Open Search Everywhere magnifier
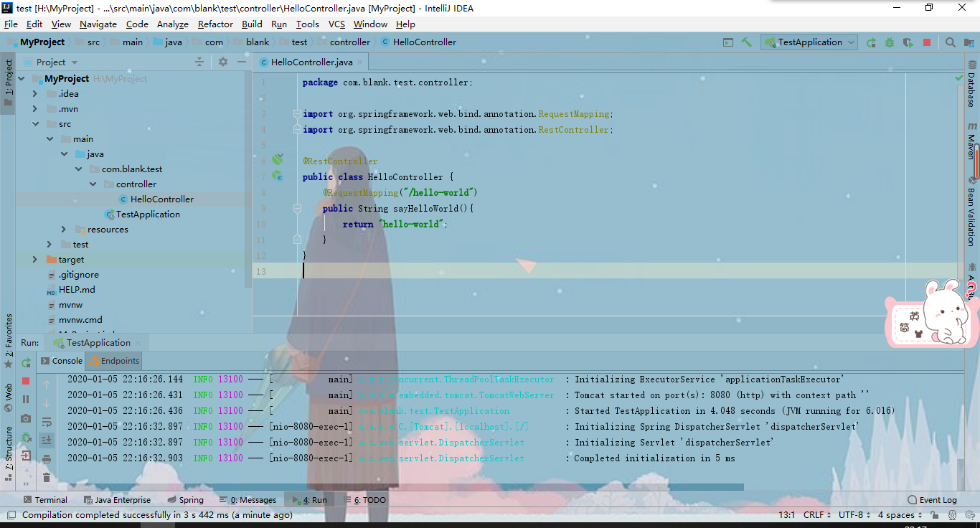 coord(951,42)
